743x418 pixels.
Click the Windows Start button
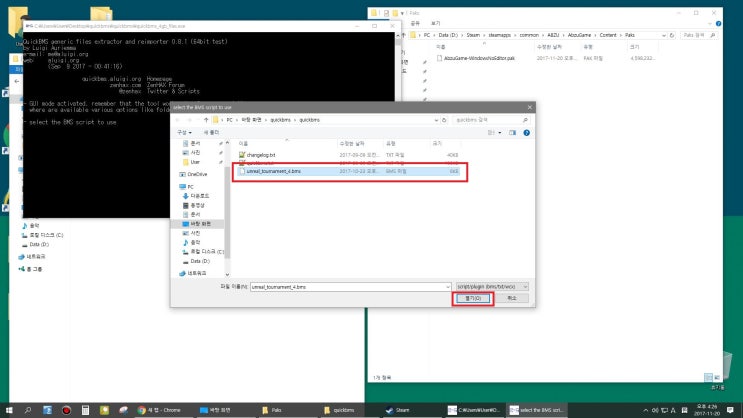pos(9,409)
